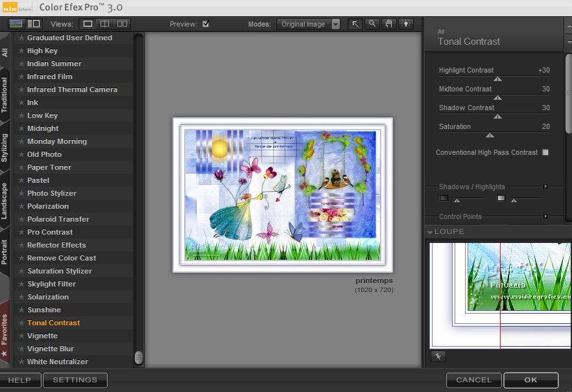Select the Saturation Stylizer filter
The image size is (572, 392).
click(74, 271)
